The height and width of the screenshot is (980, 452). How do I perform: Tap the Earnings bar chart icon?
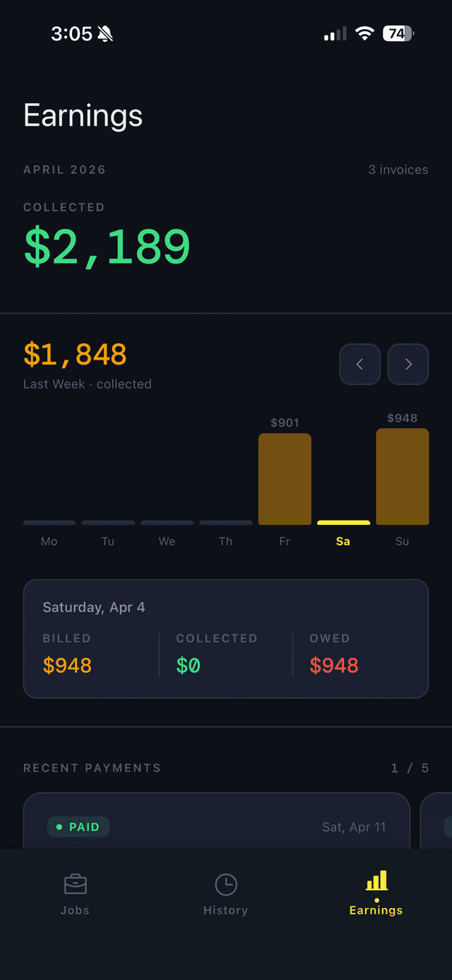376,881
